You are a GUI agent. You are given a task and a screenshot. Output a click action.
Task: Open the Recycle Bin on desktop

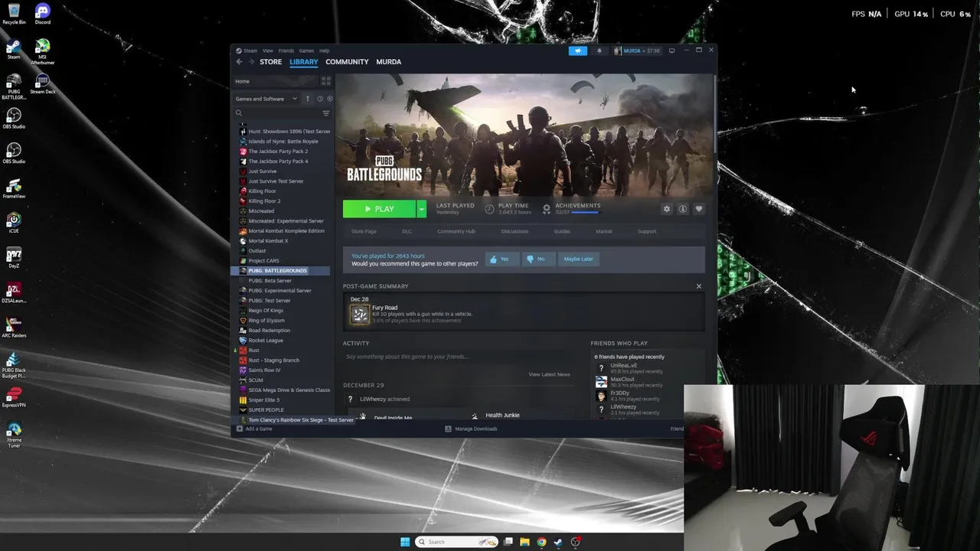click(x=14, y=14)
